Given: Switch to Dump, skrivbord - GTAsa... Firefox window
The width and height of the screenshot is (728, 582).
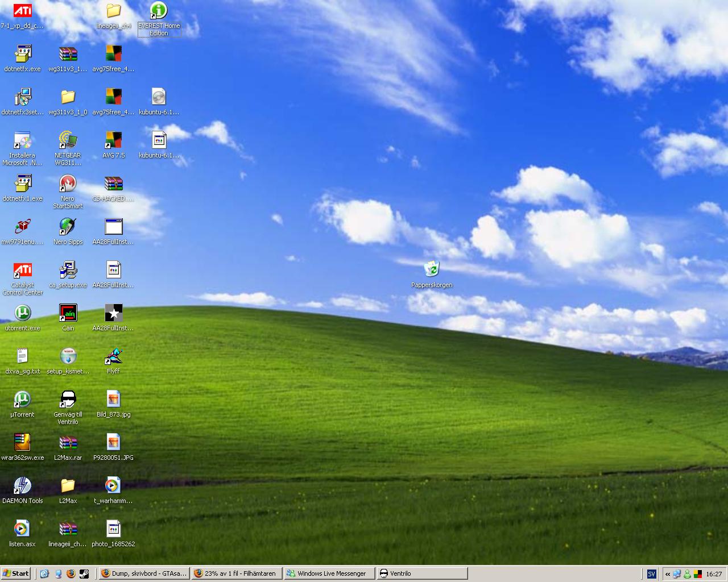Looking at the screenshot, I should (144, 573).
